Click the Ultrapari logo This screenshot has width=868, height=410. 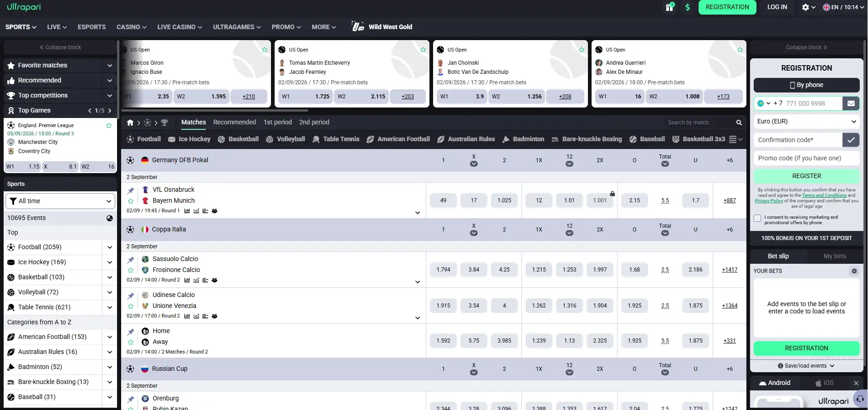click(x=24, y=7)
